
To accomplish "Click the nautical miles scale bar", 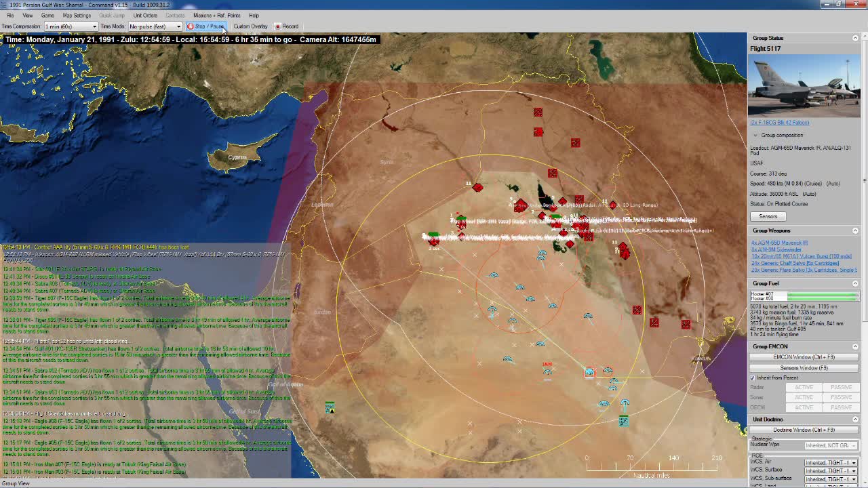I will click(651, 466).
